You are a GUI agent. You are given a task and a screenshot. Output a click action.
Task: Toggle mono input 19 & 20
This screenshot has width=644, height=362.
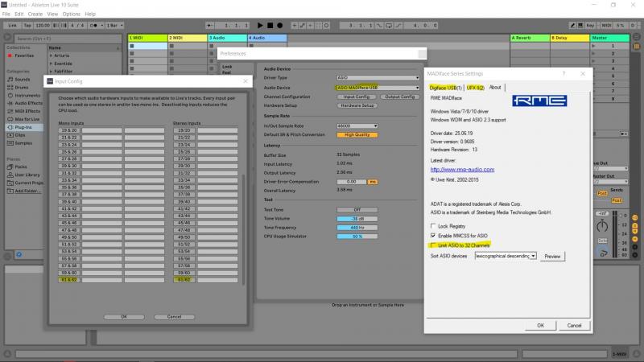point(69,130)
